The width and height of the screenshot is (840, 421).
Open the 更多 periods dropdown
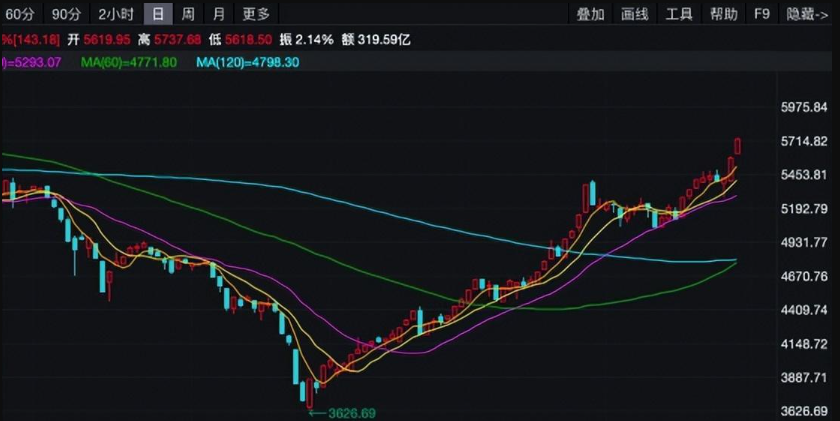point(256,14)
